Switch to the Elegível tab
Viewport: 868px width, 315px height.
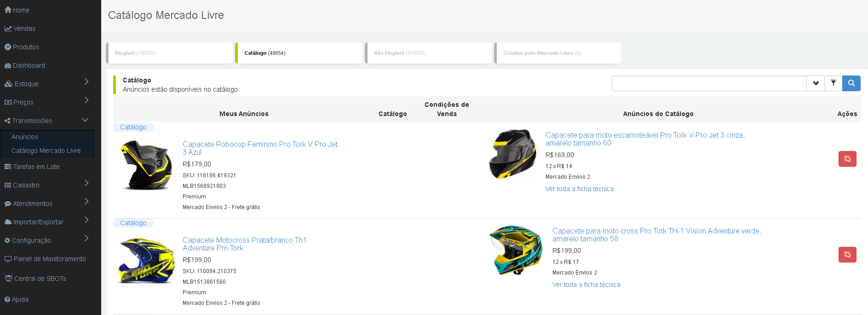169,53
